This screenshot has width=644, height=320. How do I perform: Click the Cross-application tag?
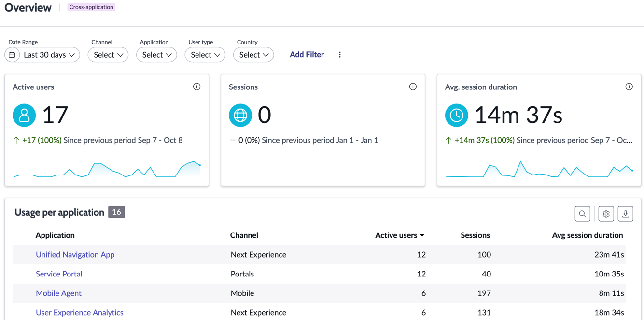click(91, 7)
